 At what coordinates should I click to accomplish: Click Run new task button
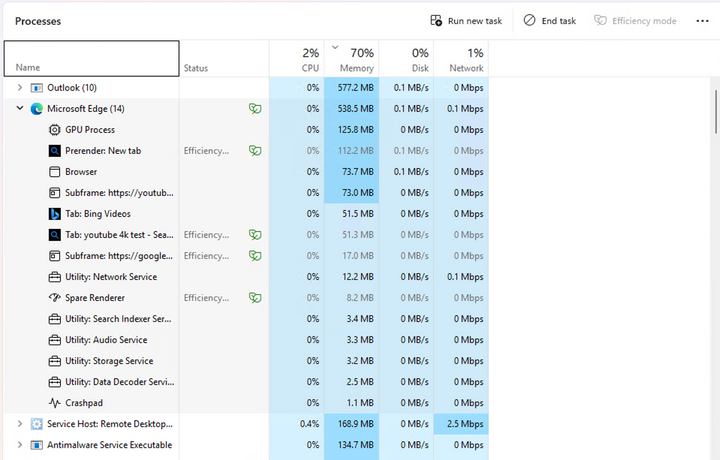tap(466, 21)
